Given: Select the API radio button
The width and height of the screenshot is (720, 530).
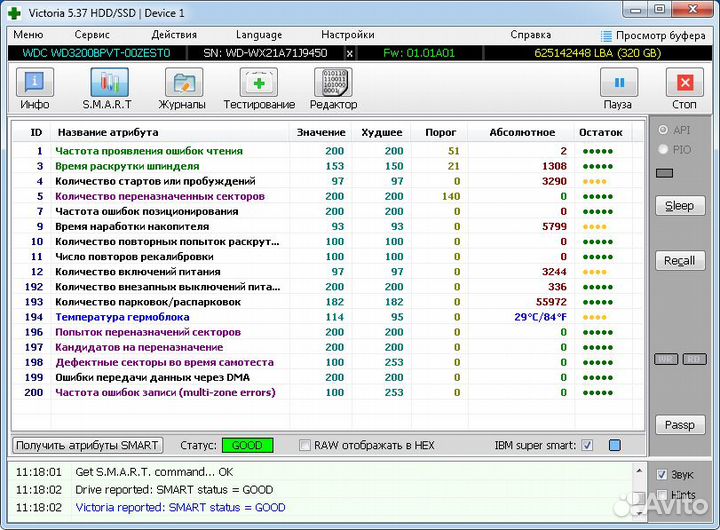Looking at the screenshot, I should coord(662,130).
